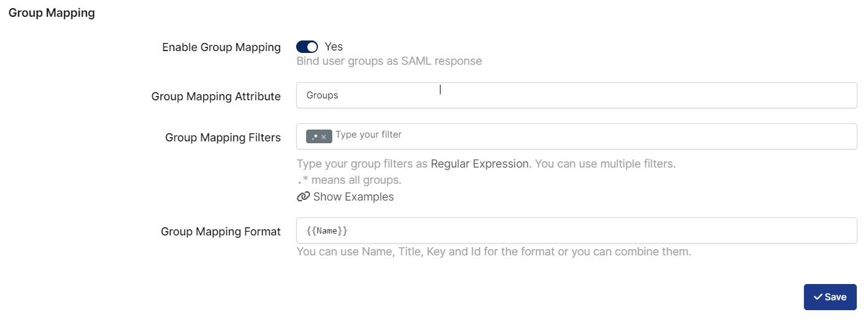
Task: Select the .* filter tag chip
Action: [x=315, y=136]
